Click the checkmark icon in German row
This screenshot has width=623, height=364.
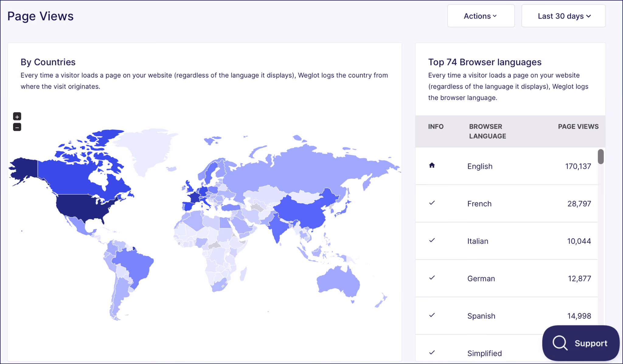pos(432,278)
